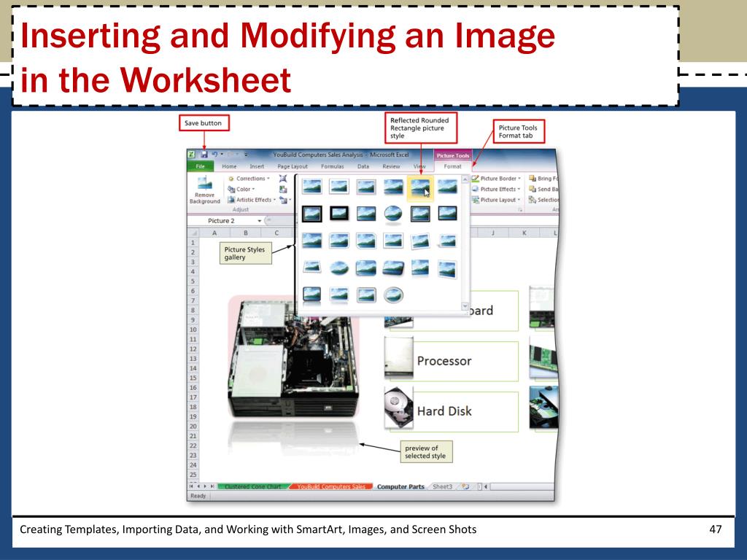Open the Color dropdown in Adjust group

(241, 190)
